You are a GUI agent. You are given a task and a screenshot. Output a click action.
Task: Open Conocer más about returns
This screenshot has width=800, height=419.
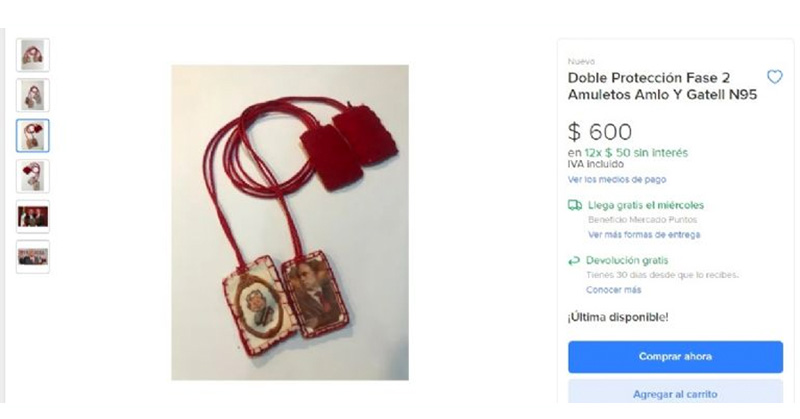[613, 290]
